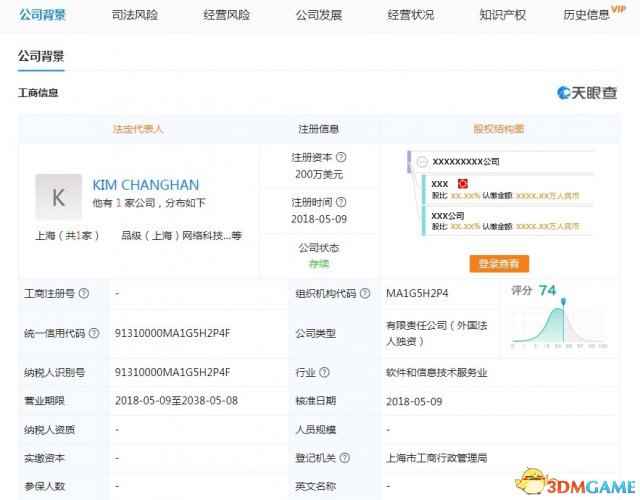Select the 经营状况 tab
Image resolution: width=640 pixels, height=500 pixels.
coord(411,15)
